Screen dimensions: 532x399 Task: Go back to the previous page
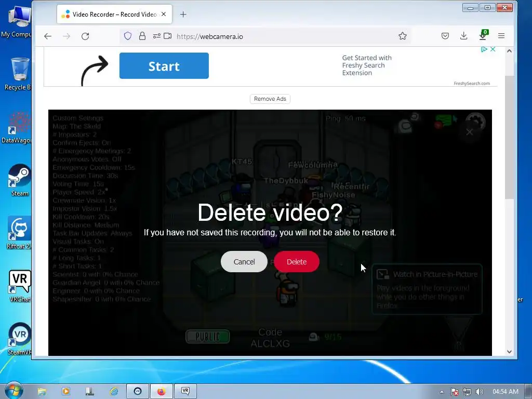(48, 36)
